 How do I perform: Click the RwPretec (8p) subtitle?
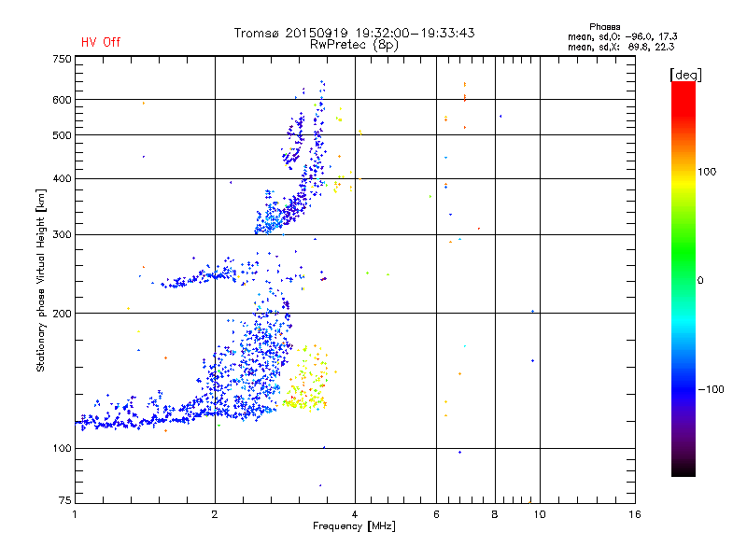pyautogui.click(x=354, y=45)
